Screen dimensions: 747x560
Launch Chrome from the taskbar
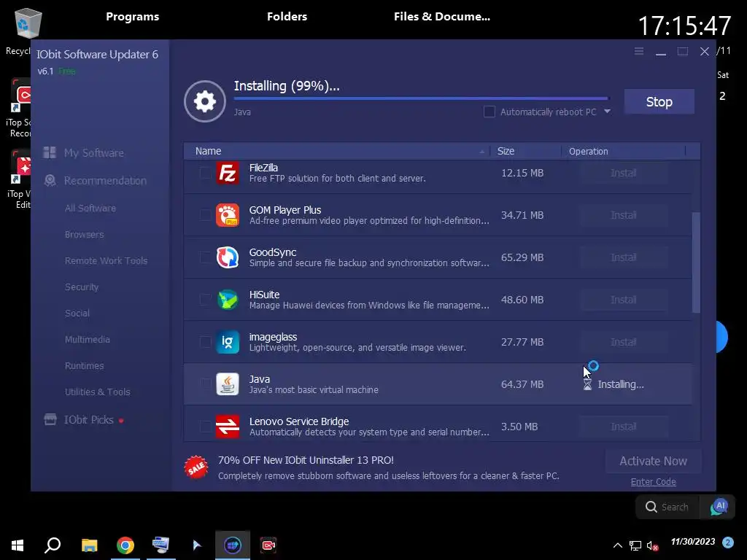pos(125,545)
